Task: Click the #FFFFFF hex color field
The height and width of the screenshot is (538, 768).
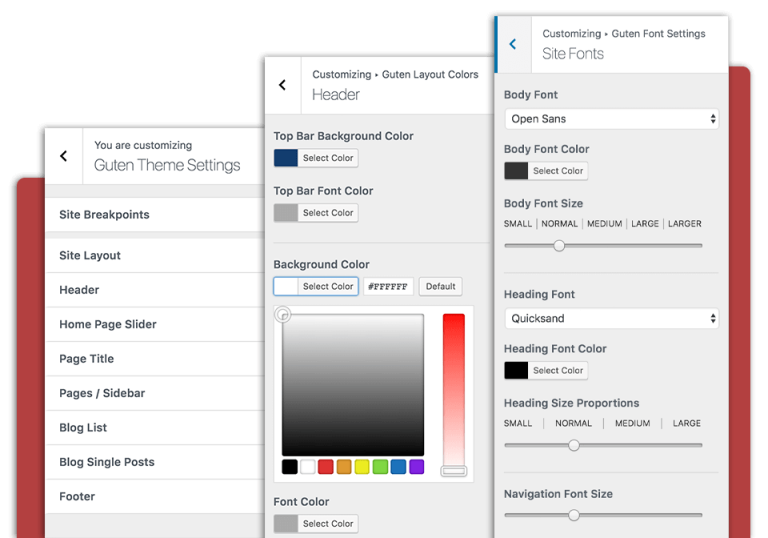Action: [388, 286]
